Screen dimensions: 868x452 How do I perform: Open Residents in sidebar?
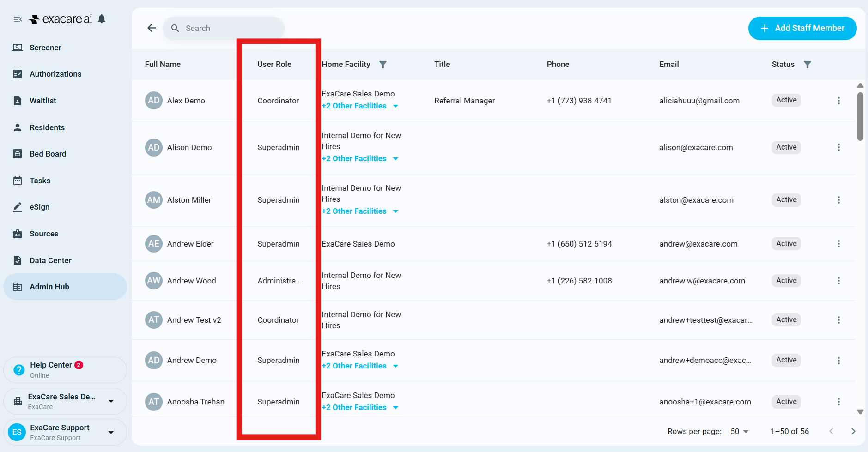point(65,127)
